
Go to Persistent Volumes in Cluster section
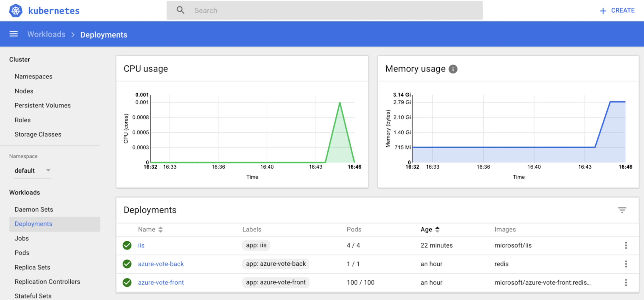(x=42, y=105)
